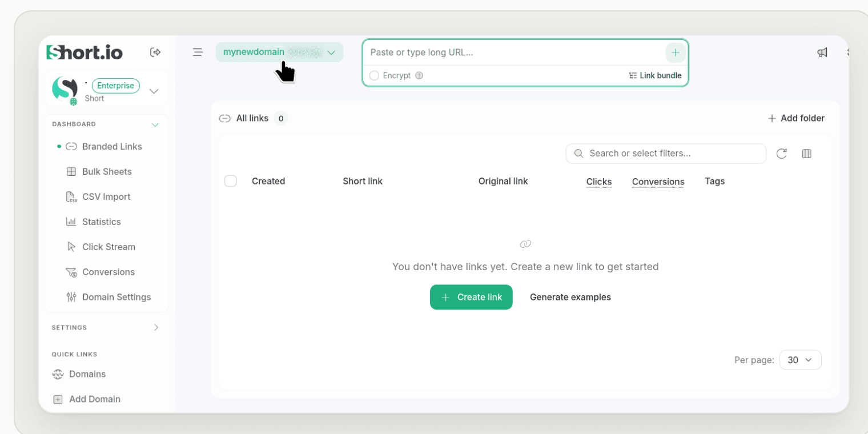Open the announcements megaphone icon
The image size is (868, 434).
point(822,52)
